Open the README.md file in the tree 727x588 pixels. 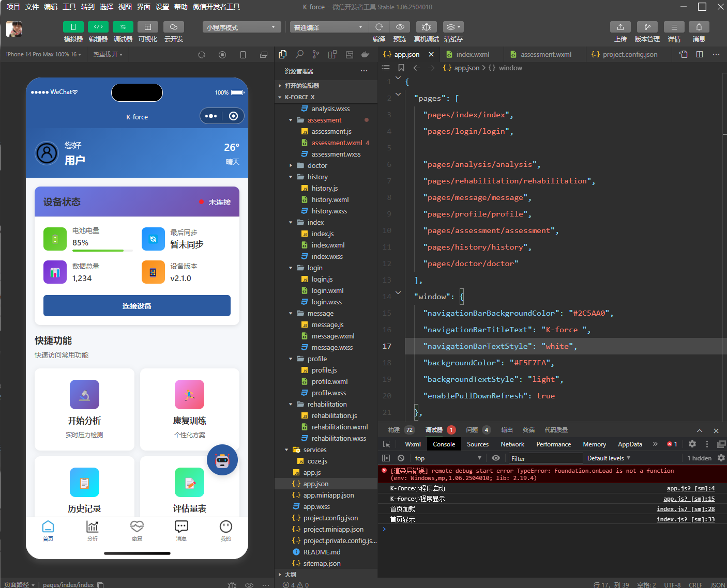pyautogui.click(x=326, y=552)
